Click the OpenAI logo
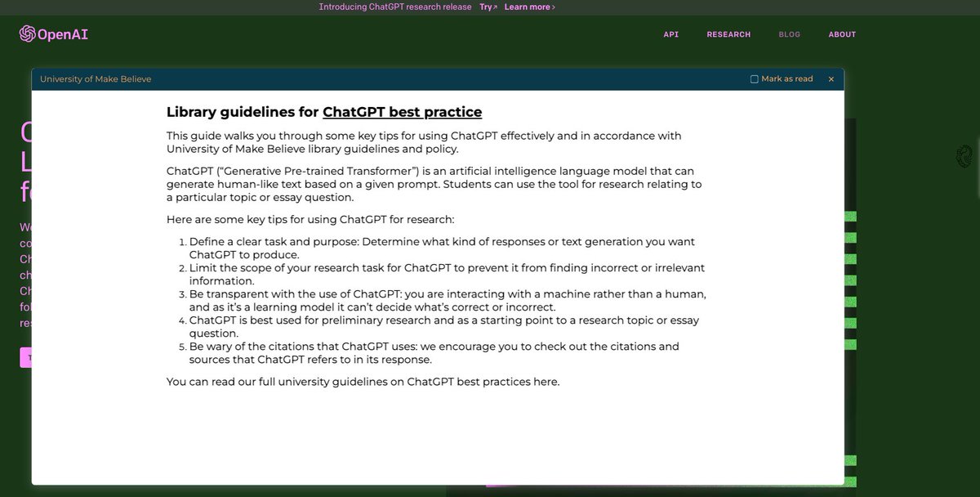The height and width of the screenshot is (497, 980). [x=52, y=34]
